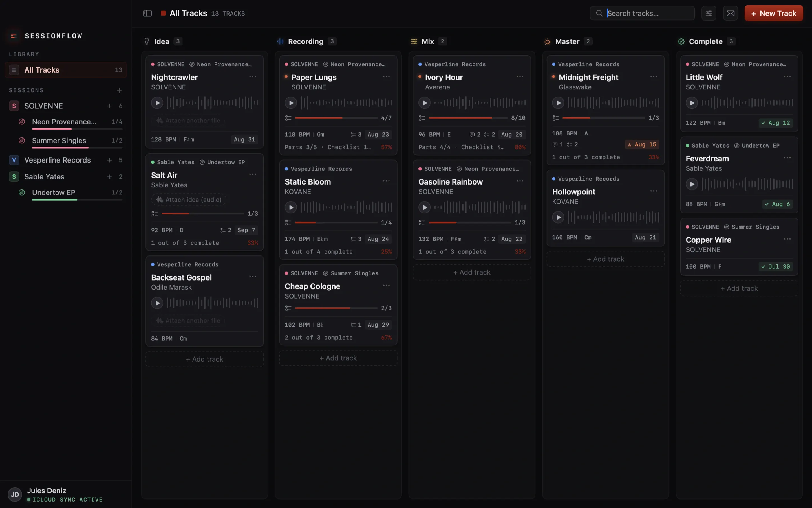Click the JD user avatar
Image resolution: width=812 pixels, height=508 pixels.
(x=15, y=494)
